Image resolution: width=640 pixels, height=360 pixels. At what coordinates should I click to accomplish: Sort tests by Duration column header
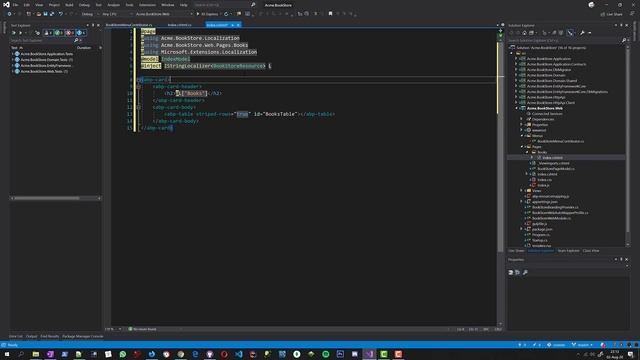coord(84,48)
